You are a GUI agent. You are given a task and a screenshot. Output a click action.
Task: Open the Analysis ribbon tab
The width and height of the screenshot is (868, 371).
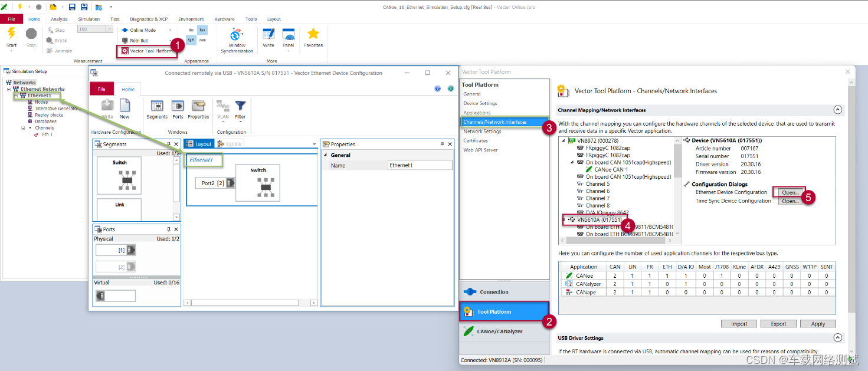coord(59,19)
